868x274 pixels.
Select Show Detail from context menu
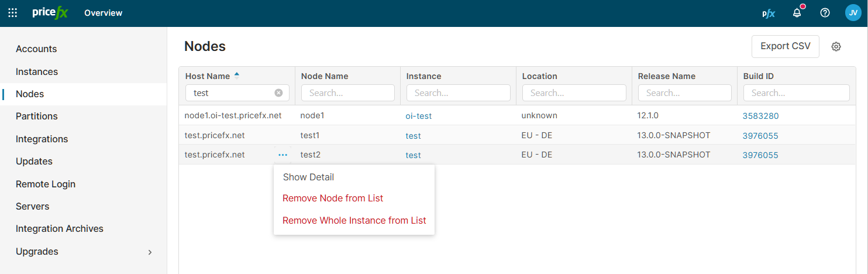click(x=308, y=177)
